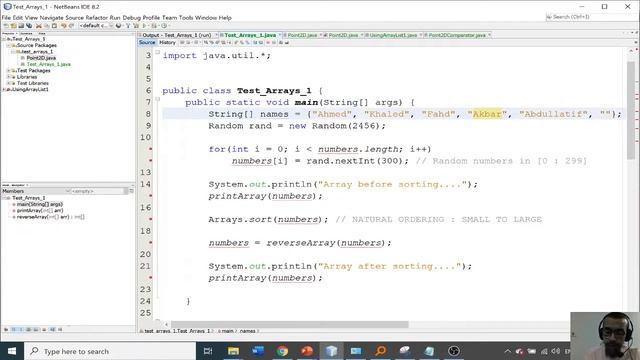Expand the Libraries node
640x360 pixels.
[8, 77]
